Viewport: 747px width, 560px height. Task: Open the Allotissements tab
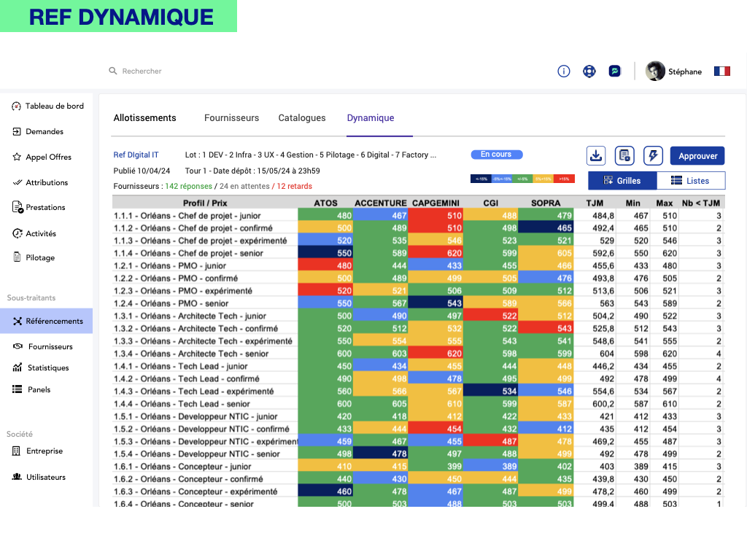145,118
